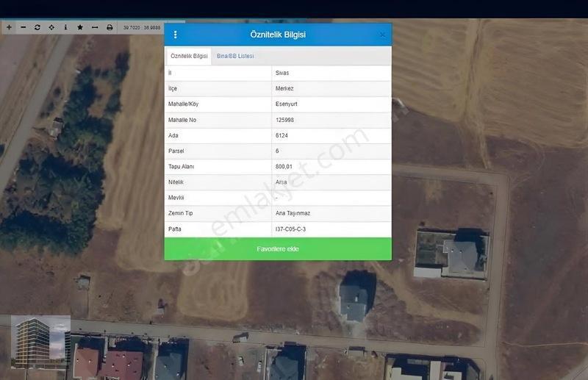Open the three-dot options menu

coord(175,35)
